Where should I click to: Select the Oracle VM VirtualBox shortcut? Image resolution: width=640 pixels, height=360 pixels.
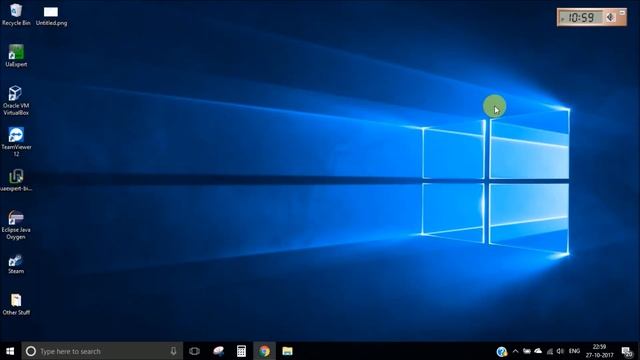16,100
